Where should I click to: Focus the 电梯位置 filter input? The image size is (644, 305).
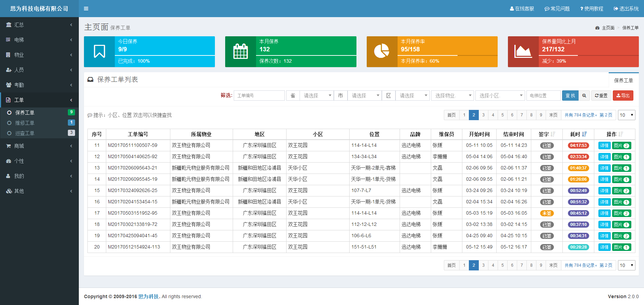(x=544, y=96)
